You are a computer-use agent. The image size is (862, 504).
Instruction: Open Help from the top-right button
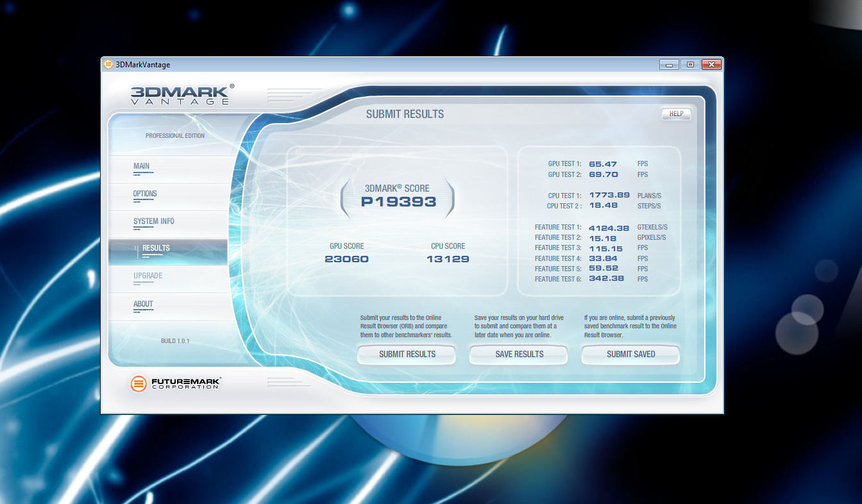pyautogui.click(x=676, y=114)
